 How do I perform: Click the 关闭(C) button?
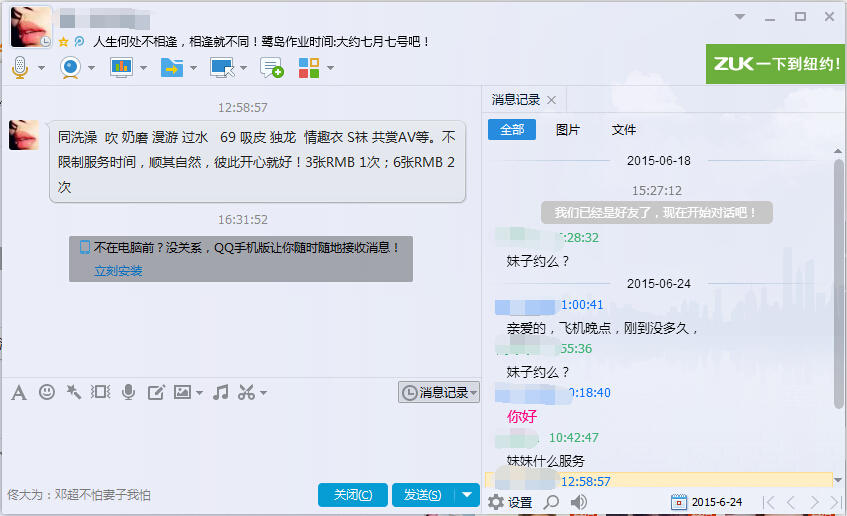click(353, 495)
